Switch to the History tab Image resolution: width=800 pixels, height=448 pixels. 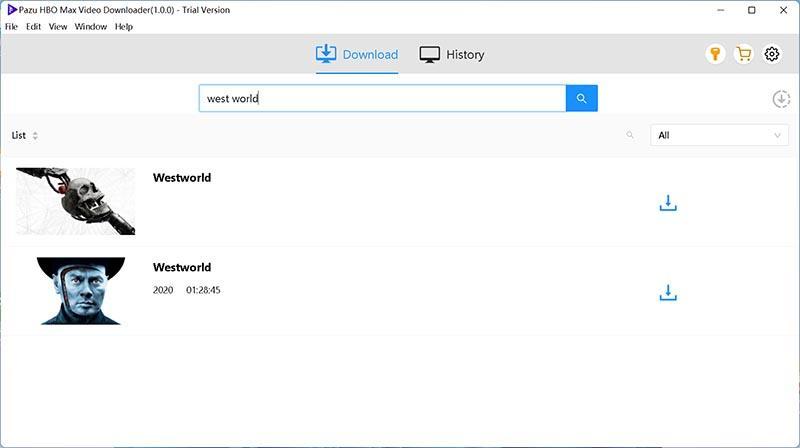click(x=452, y=55)
